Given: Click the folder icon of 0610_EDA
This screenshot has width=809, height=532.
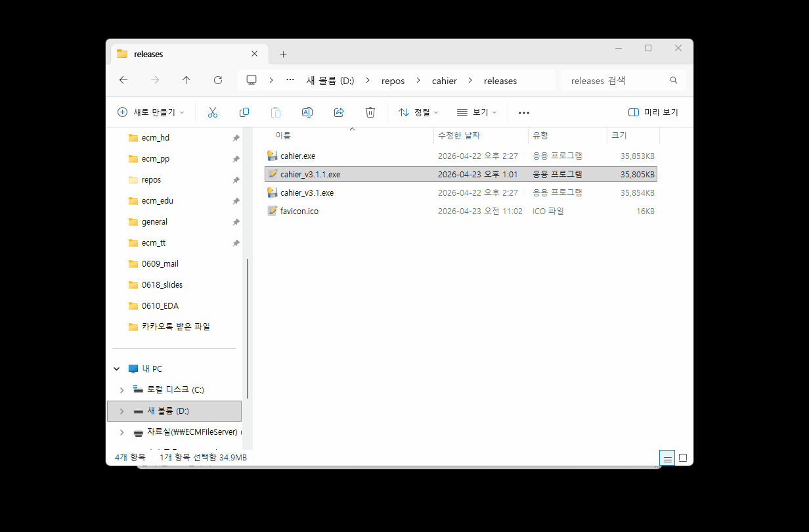Looking at the screenshot, I should (x=133, y=306).
